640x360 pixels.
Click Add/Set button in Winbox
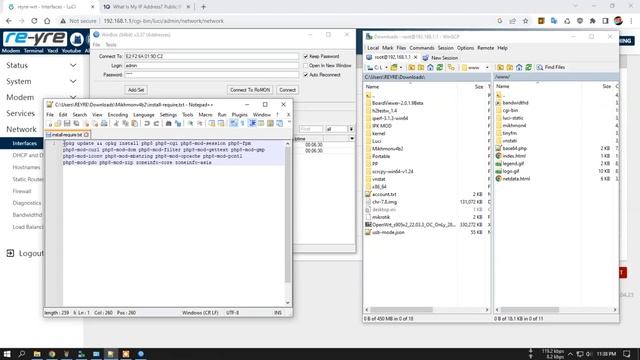pos(136,90)
